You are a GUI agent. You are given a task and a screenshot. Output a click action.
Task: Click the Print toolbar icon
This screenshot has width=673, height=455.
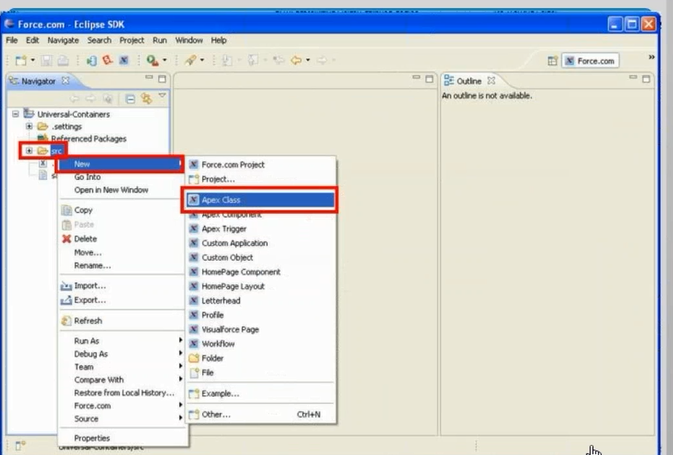point(63,61)
